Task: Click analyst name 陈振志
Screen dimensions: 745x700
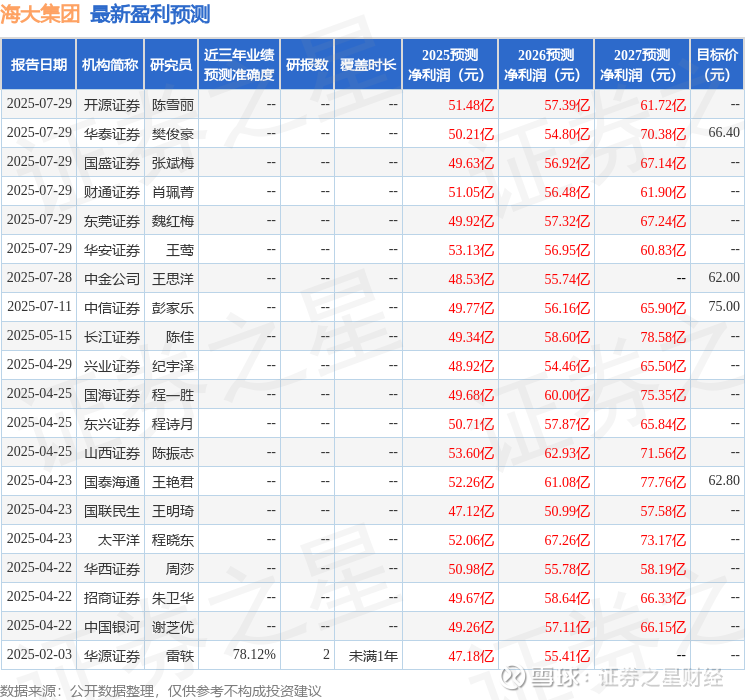Action: point(173,453)
